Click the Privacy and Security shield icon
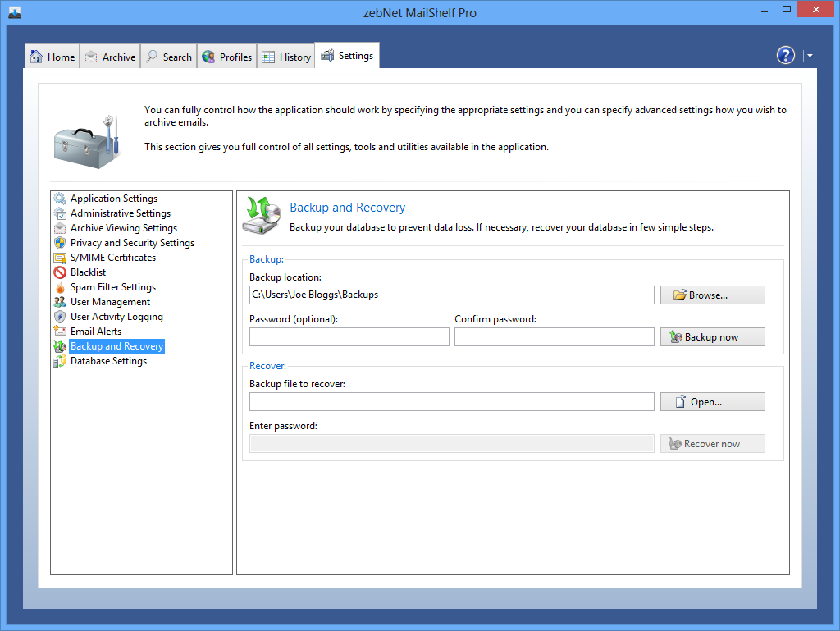This screenshot has width=840, height=631. [x=60, y=243]
